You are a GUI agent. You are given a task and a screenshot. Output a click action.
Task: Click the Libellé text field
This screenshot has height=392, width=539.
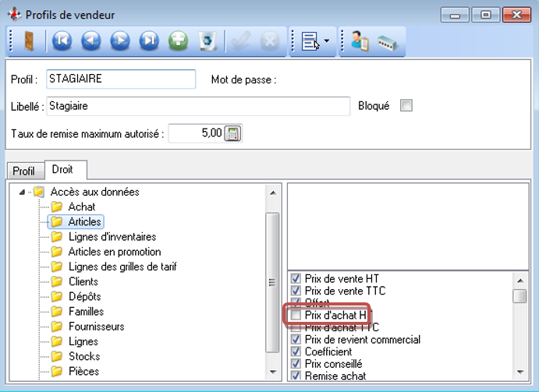197,106
